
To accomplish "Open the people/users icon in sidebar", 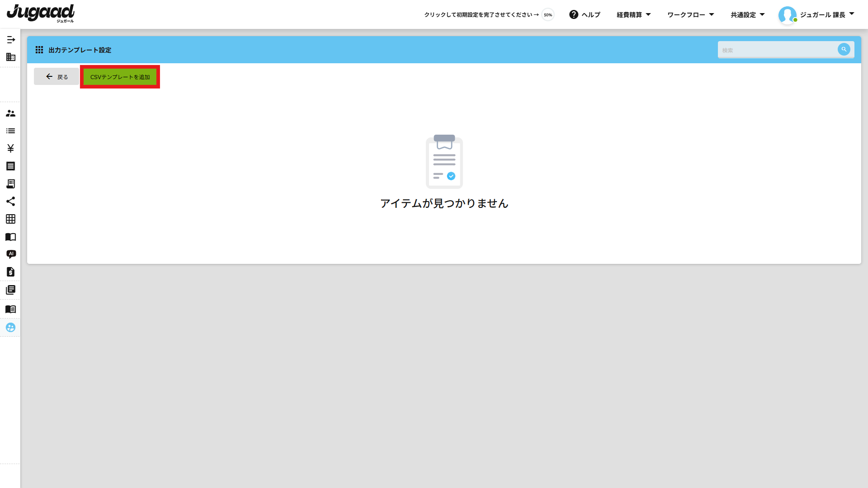I will point(11,113).
